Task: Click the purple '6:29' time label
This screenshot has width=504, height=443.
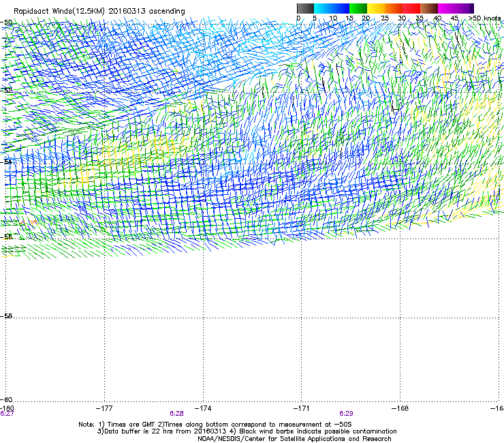Action: (x=346, y=414)
